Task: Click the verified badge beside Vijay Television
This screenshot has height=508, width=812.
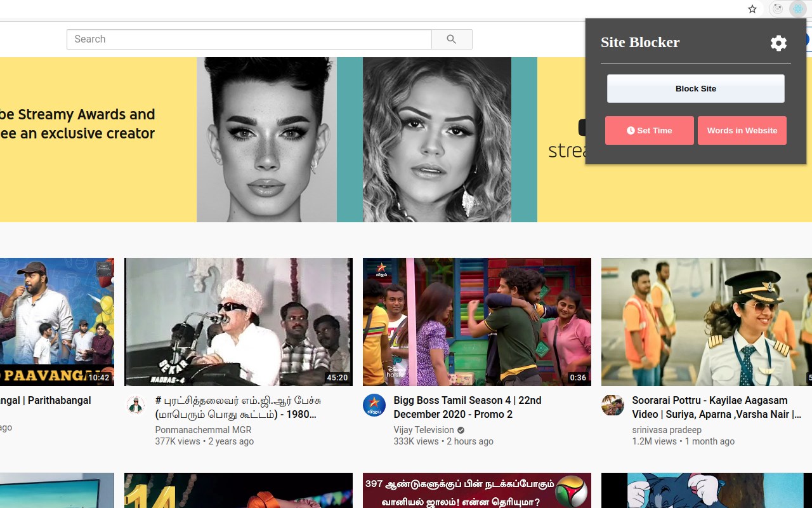Action: click(x=461, y=430)
